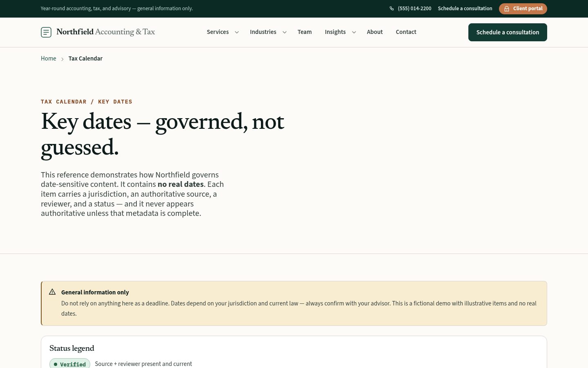Click top bar Schedule a consultation link
The height and width of the screenshot is (368, 588).
pyautogui.click(x=465, y=9)
